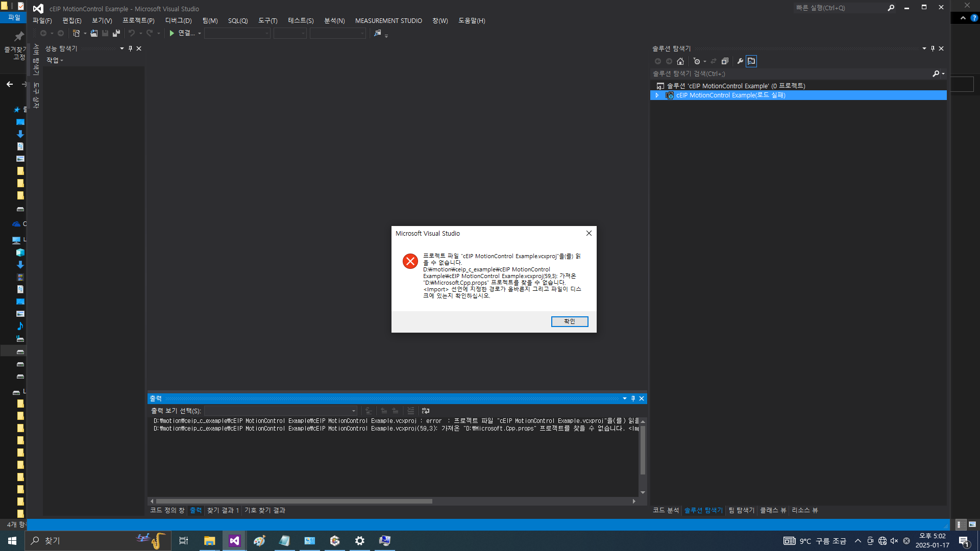The width and height of the screenshot is (980, 551).
Task: Open the Settings gear on the taskbar
Action: click(360, 541)
